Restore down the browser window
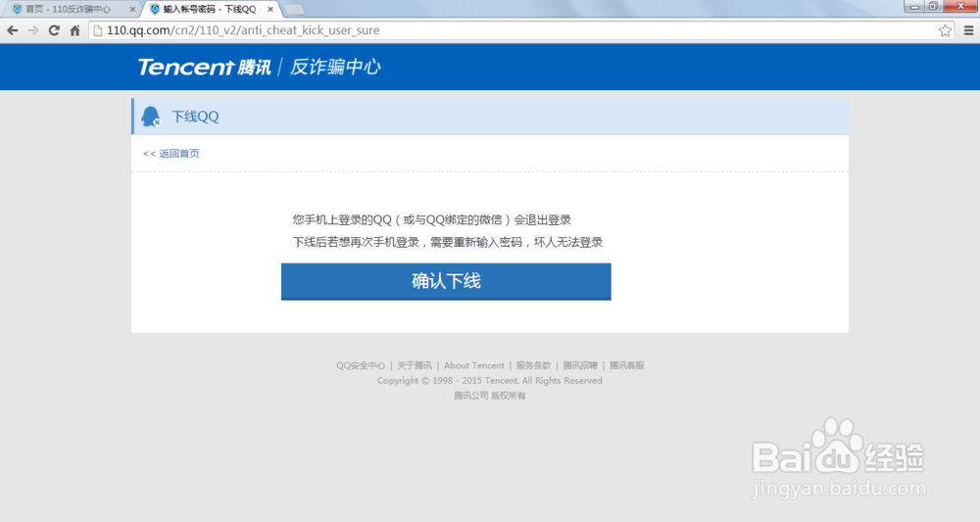Viewport: 980px width, 522px height. [933, 6]
